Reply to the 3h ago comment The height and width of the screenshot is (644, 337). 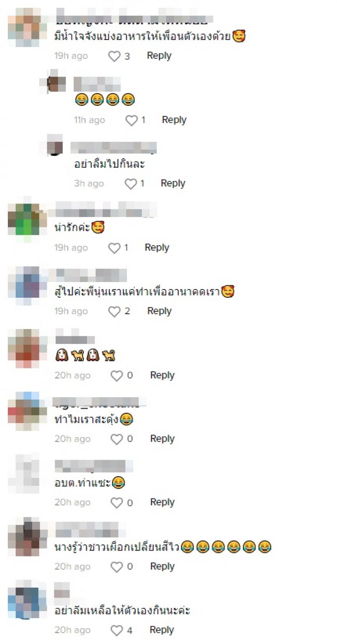(x=173, y=183)
